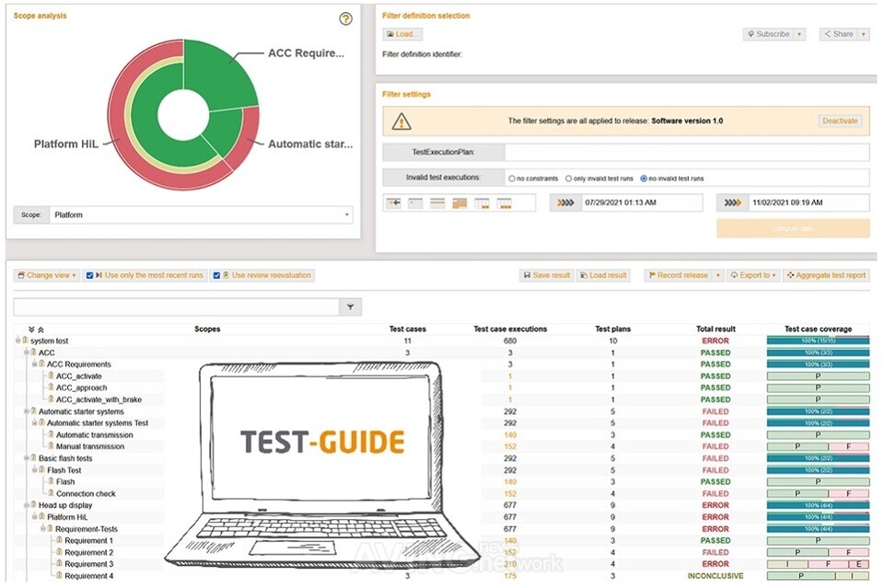Click fourth time-range preset icon filled orange
The image size is (884, 588).
[459, 202]
